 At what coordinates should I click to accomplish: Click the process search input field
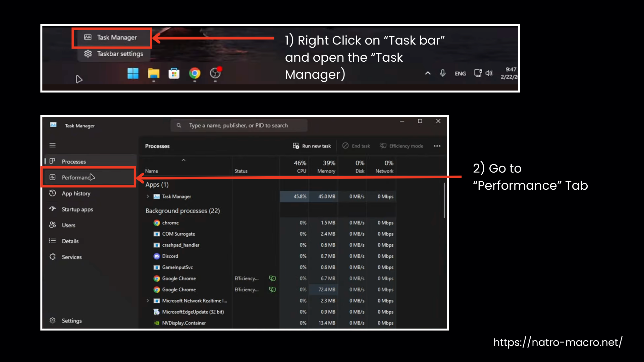coord(239,125)
